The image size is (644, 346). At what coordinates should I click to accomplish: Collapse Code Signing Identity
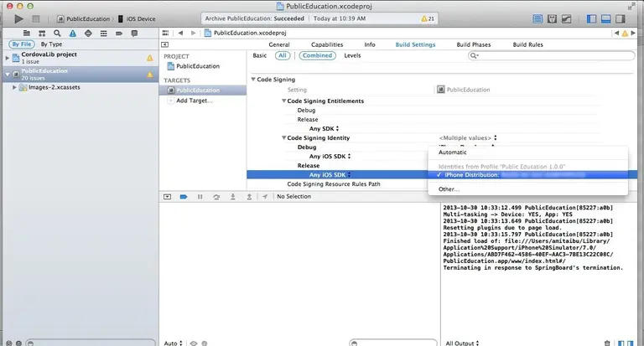(283, 137)
